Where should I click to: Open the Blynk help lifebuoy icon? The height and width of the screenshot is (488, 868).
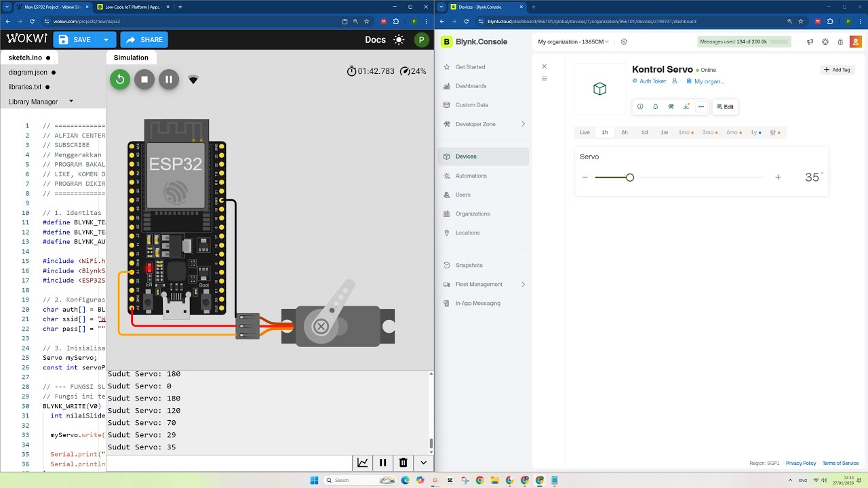825,41
